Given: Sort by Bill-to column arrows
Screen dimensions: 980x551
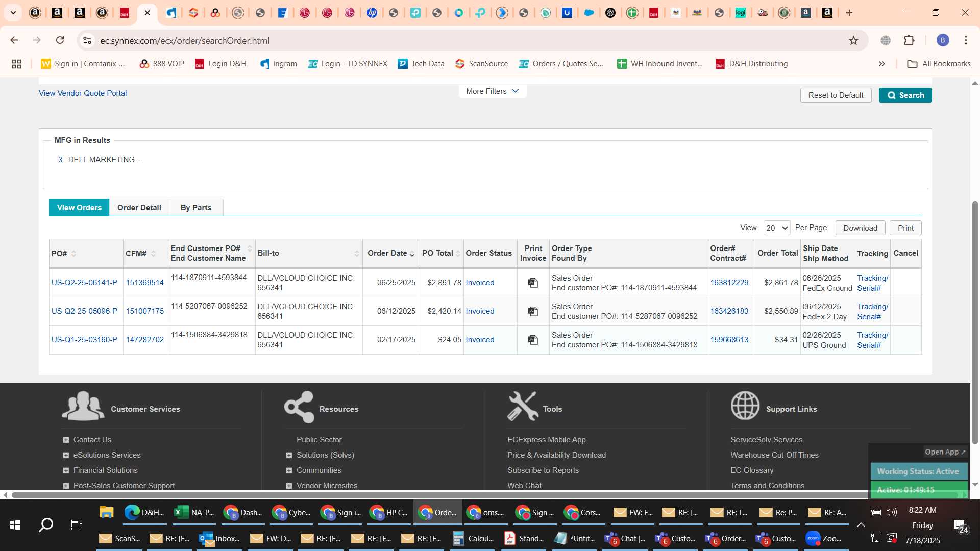Looking at the screenshot, I should point(357,254).
